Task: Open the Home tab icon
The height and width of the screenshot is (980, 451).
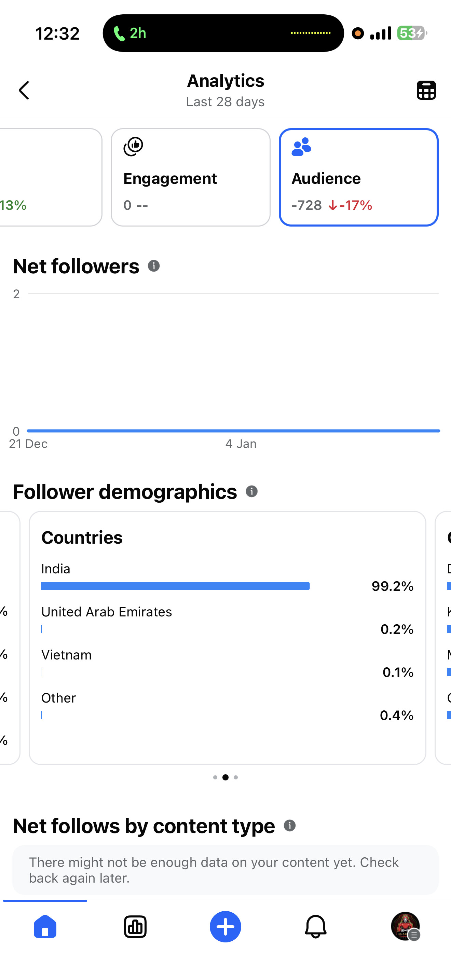Action: click(x=45, y=926)
